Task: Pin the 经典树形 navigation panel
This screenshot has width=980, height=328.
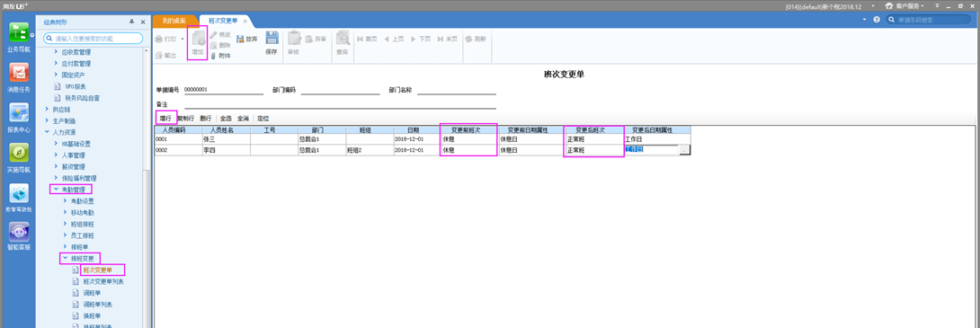Action: [x=131, y=22]
